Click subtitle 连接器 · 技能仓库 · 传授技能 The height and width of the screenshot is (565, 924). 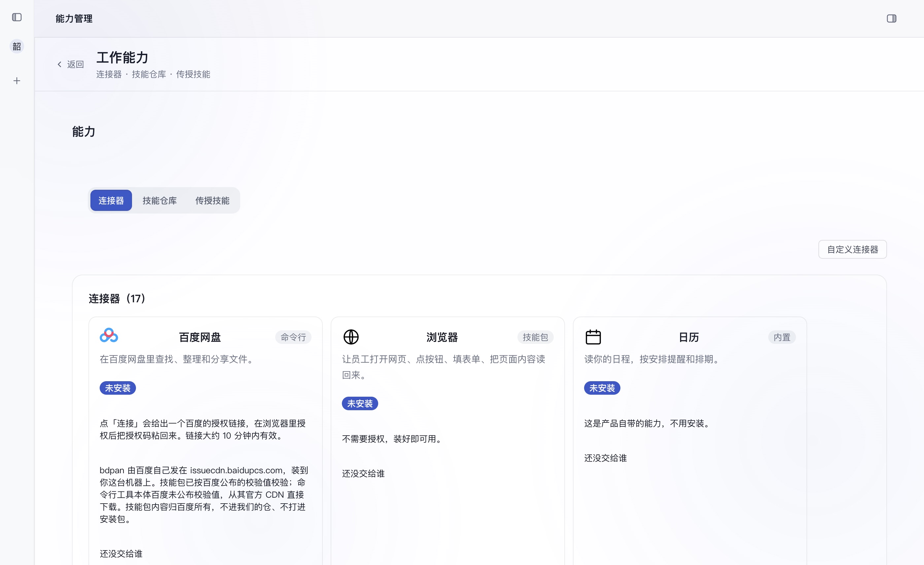tap(153, 74)
